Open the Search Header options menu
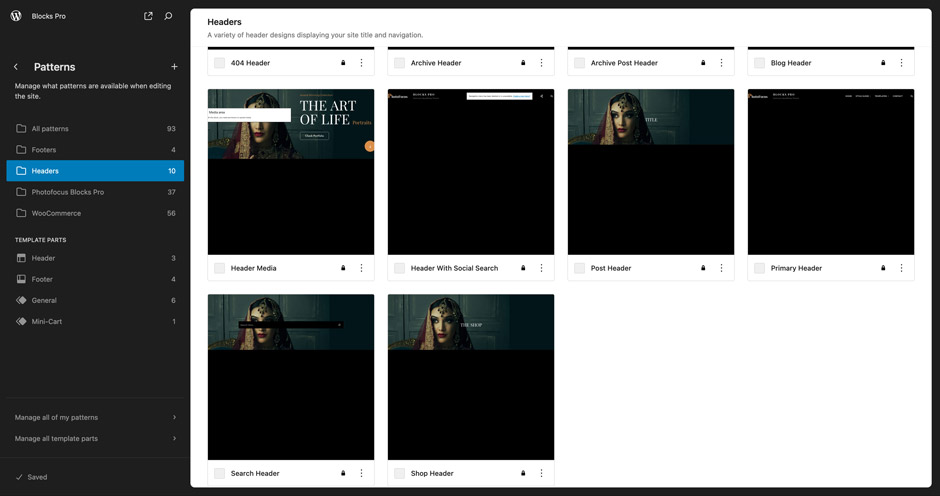 point(361,473)
